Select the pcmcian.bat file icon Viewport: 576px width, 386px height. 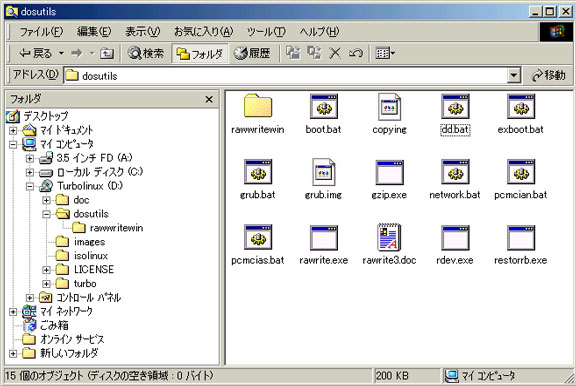(521, 172)
